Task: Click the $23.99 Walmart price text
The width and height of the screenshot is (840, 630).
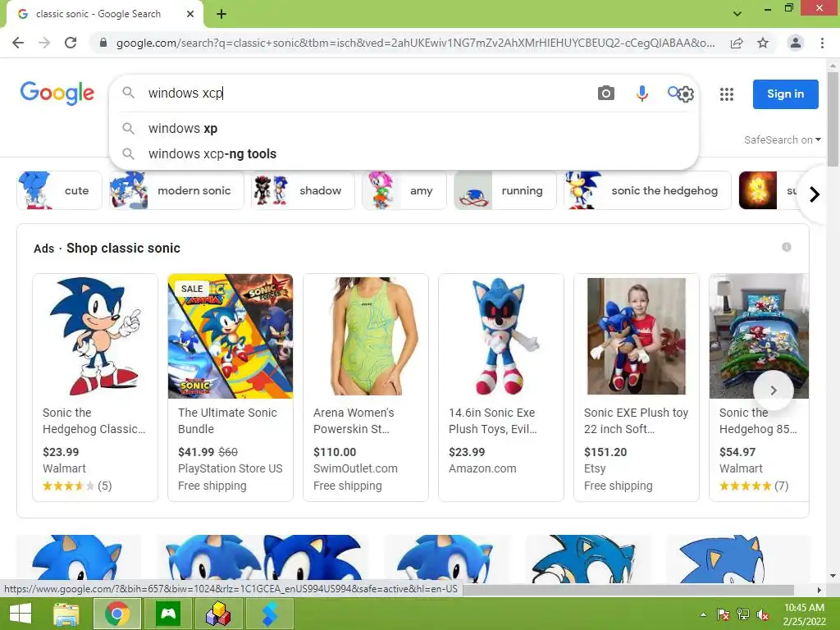Action: point(61,452)
